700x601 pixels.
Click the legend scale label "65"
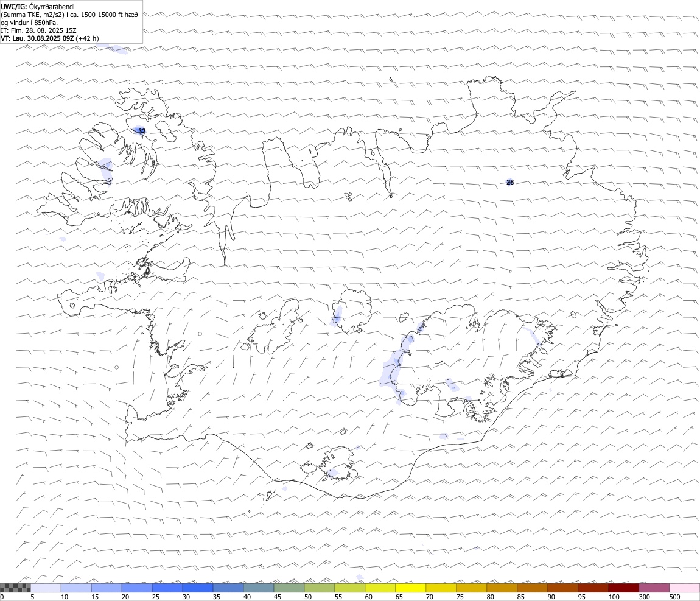click(399, 597)
